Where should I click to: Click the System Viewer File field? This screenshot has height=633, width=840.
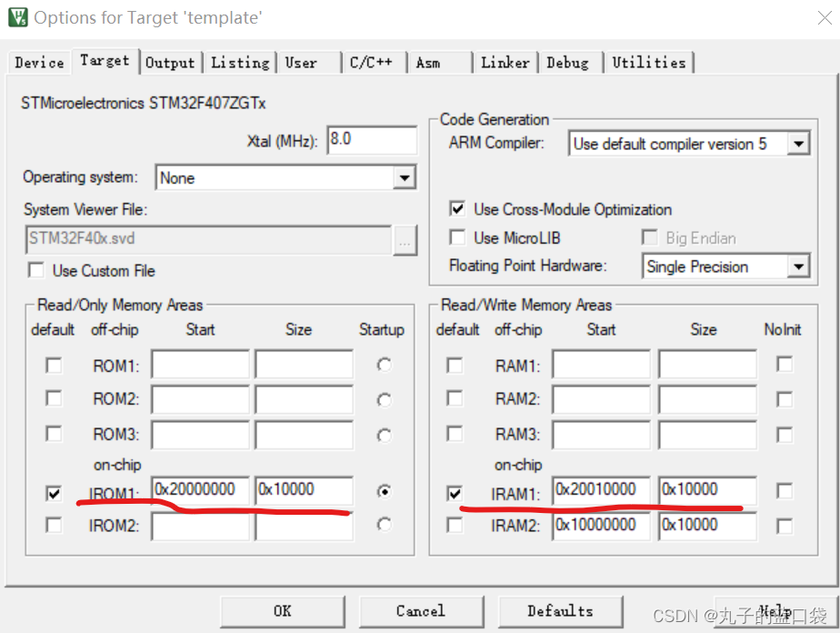point(208,239)
